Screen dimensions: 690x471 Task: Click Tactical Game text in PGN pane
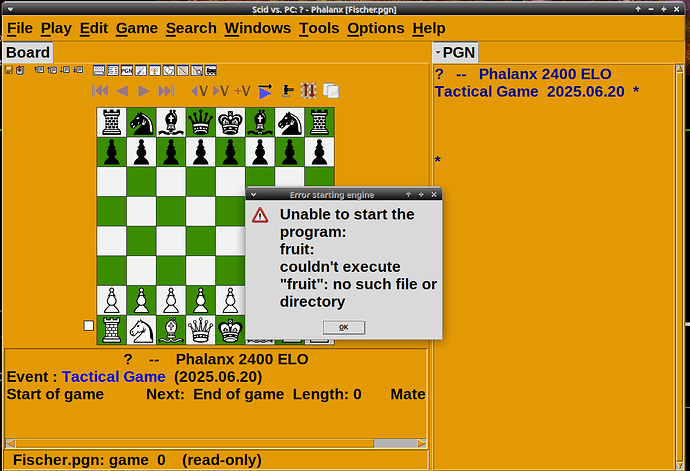point(487,92)
